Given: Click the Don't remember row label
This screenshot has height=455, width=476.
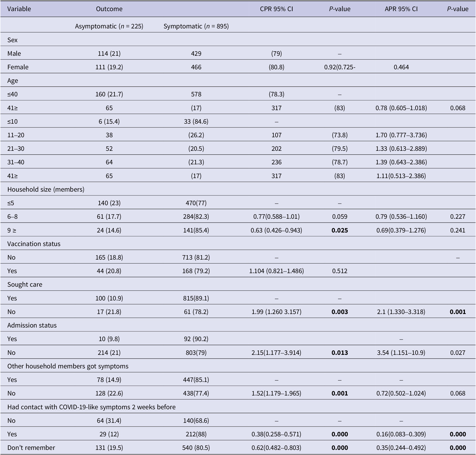Looking at the screenshot, I should pyautogui.click(x=31, y=447).
